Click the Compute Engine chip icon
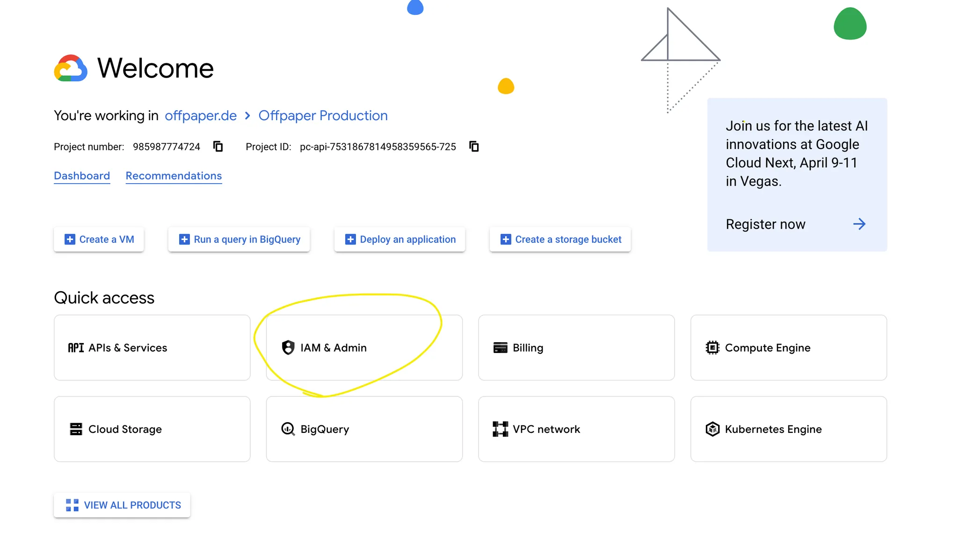Image resolution: width=958 pixels, height=560 pixels. coord(712,347)
